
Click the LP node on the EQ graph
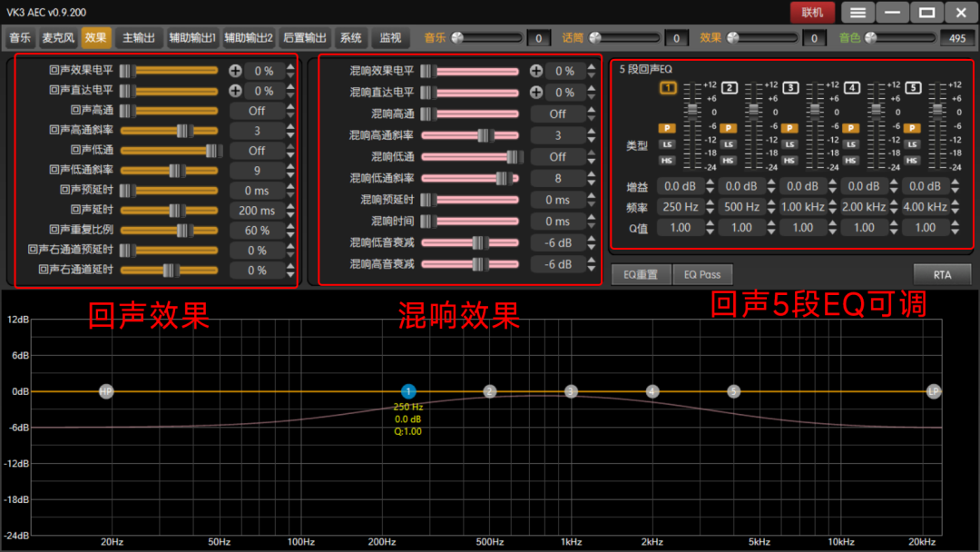(x=933, y=391)
